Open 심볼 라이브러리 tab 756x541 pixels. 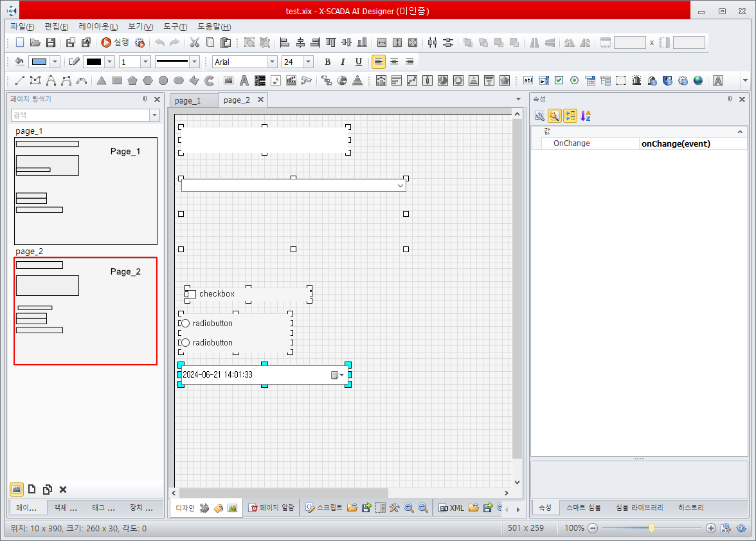(x=639, y=508)
